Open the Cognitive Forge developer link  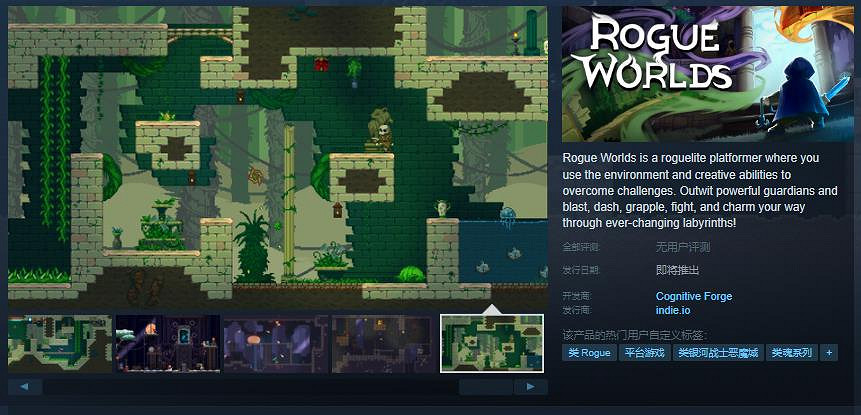point(694,296)
